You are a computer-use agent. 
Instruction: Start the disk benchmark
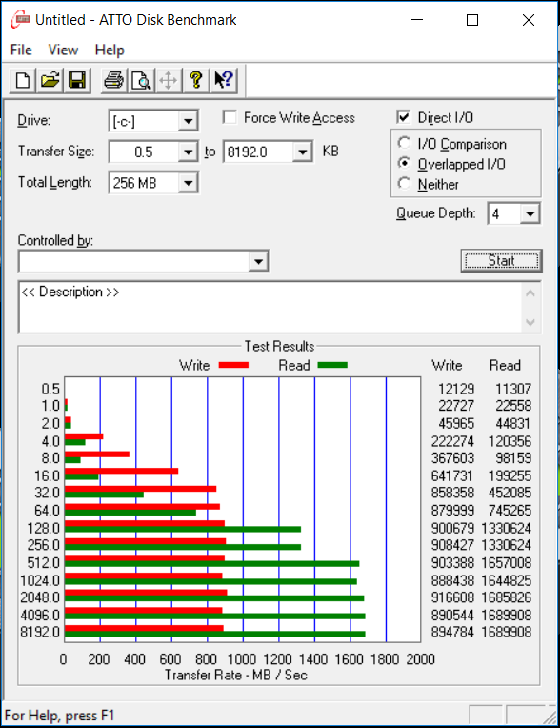coord(502,261)
